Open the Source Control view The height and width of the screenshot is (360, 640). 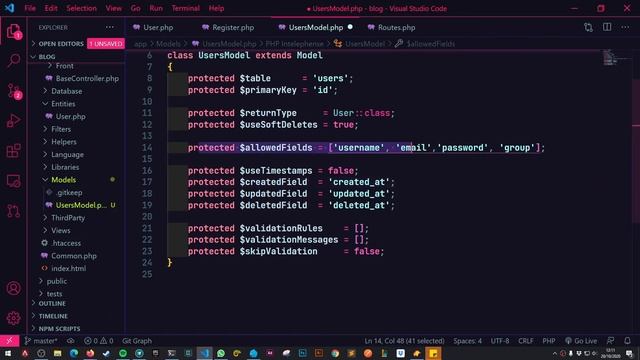click(x=13, y=91)
